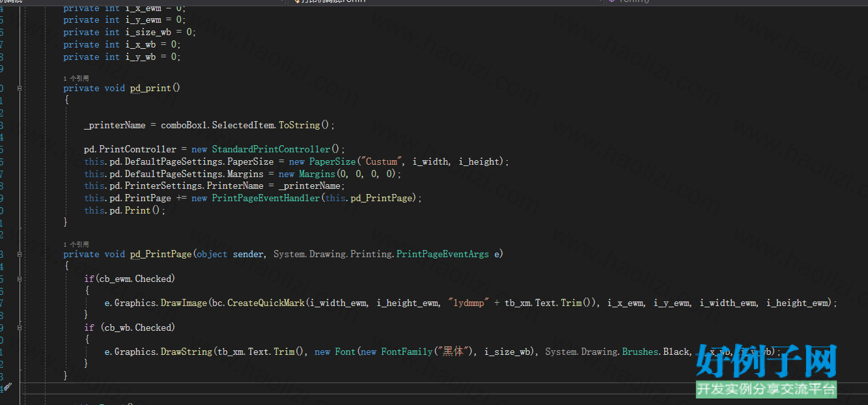Select the PaperSize constructor after new
This screenshot has width=868, height=405.
[332, 161]
